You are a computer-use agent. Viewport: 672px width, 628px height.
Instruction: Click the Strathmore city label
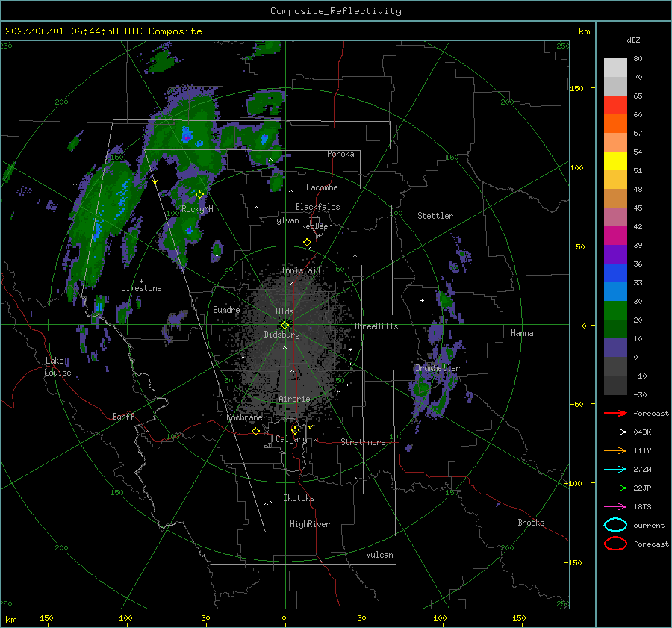364,442
